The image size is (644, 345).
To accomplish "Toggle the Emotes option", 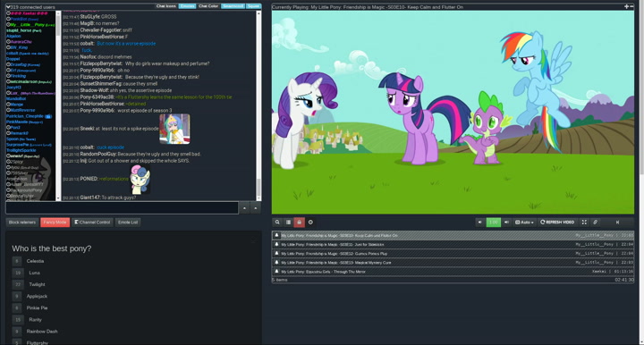I will [187, 6].
